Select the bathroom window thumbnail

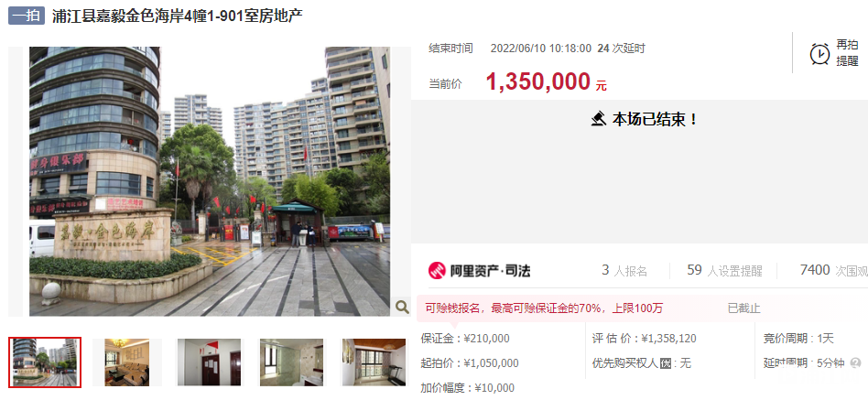(x=293, y=362)
